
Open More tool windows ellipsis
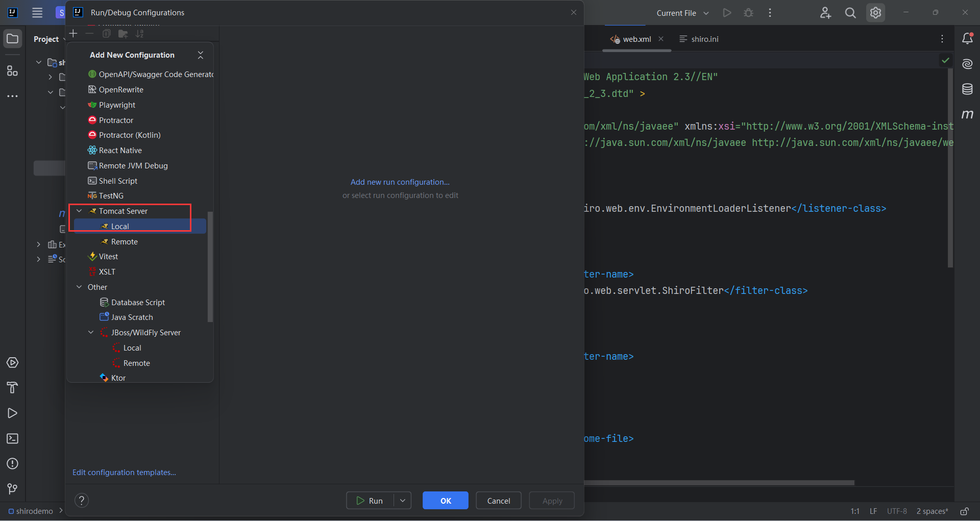tap(13, 96)
